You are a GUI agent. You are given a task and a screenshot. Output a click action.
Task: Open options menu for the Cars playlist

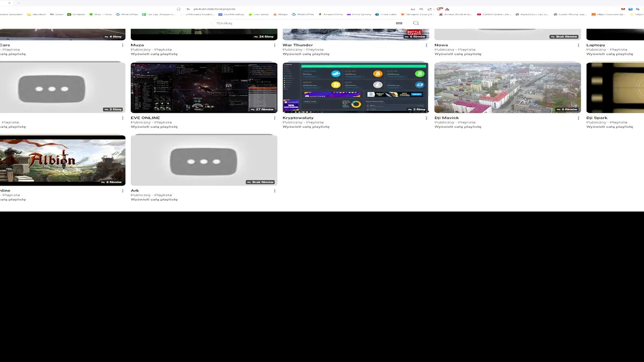coord(123,45)
